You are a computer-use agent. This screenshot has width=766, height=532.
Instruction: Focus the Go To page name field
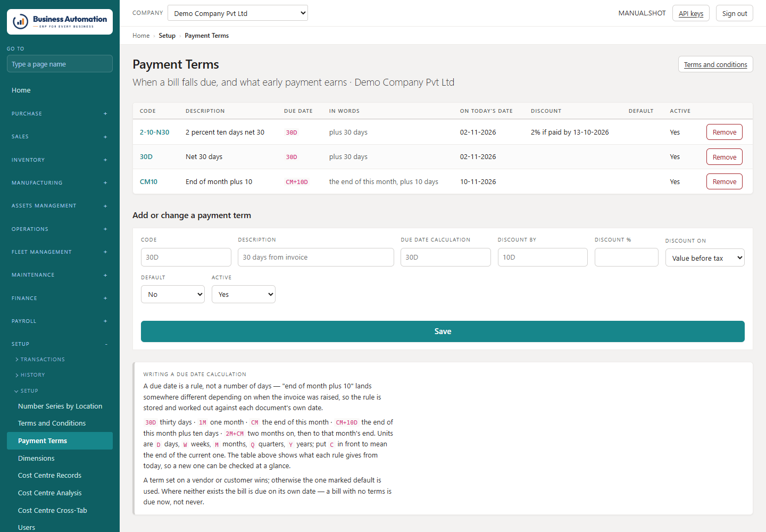pyautogui.click(x=60, y=64)
